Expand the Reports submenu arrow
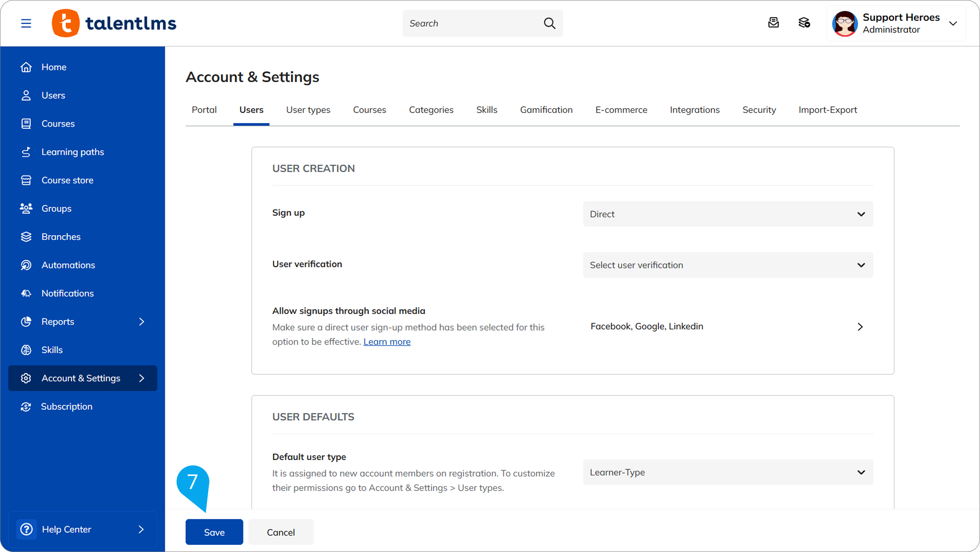The image size is (980, 552). click(x=142, y=322)
